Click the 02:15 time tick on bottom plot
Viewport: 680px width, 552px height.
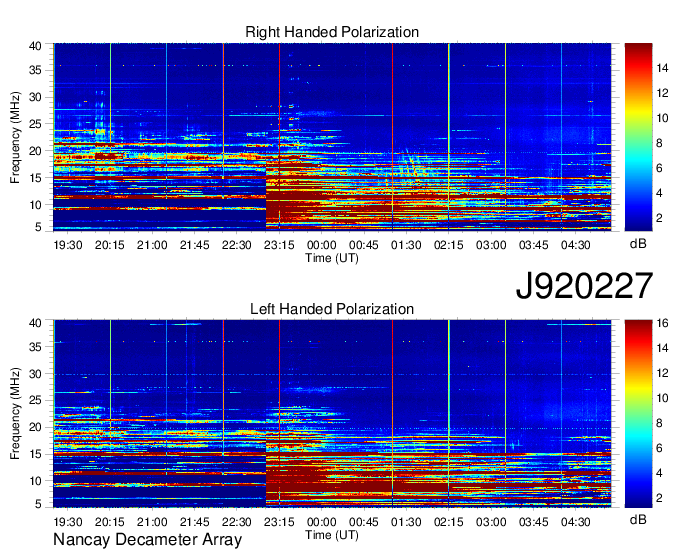pyautogui.click(x=449, y=522)
